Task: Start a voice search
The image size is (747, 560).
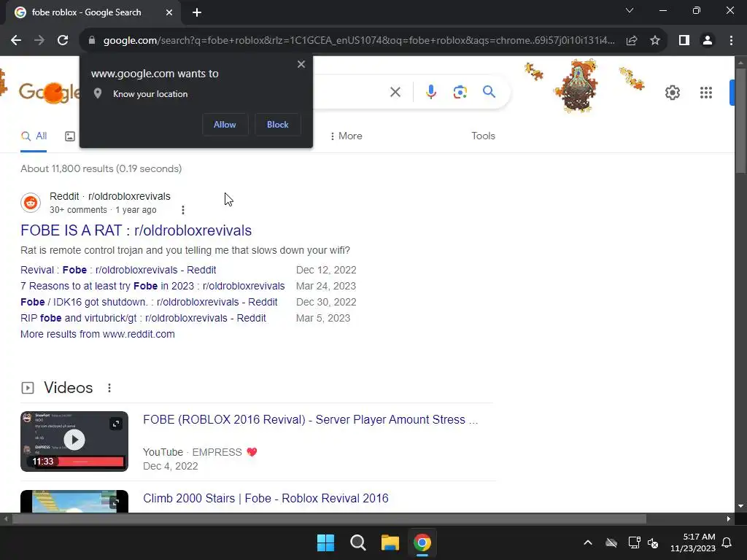Action: (x=431, y=92)
